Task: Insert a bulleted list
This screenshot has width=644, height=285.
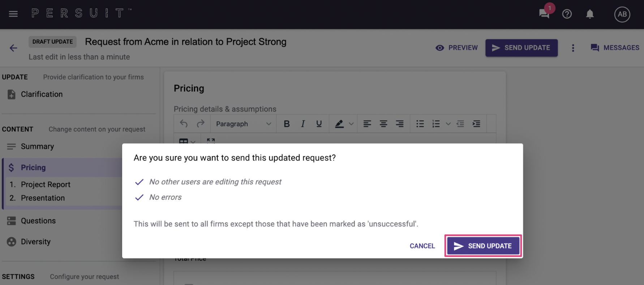Action: [x=420, y=124]
